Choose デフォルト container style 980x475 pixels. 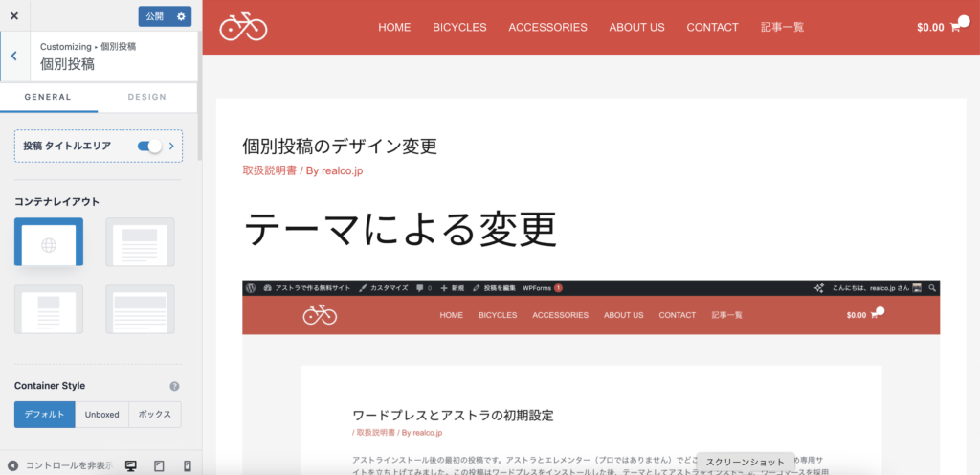point(44,415)
